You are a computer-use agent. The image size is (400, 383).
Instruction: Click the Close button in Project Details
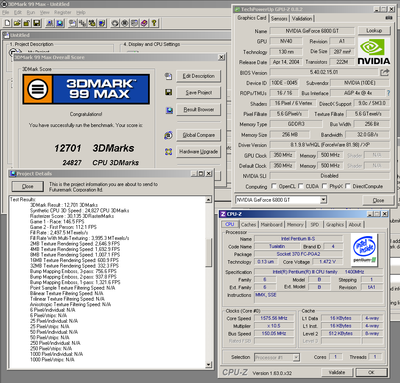(x=28, y=186)
